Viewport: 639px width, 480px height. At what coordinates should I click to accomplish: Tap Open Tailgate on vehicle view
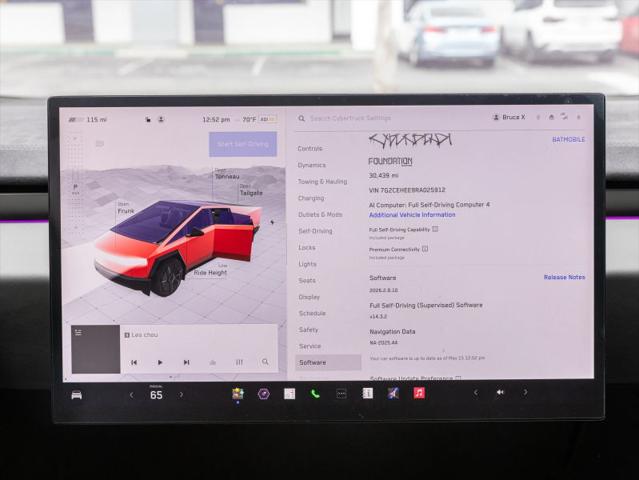pos(251,191)
